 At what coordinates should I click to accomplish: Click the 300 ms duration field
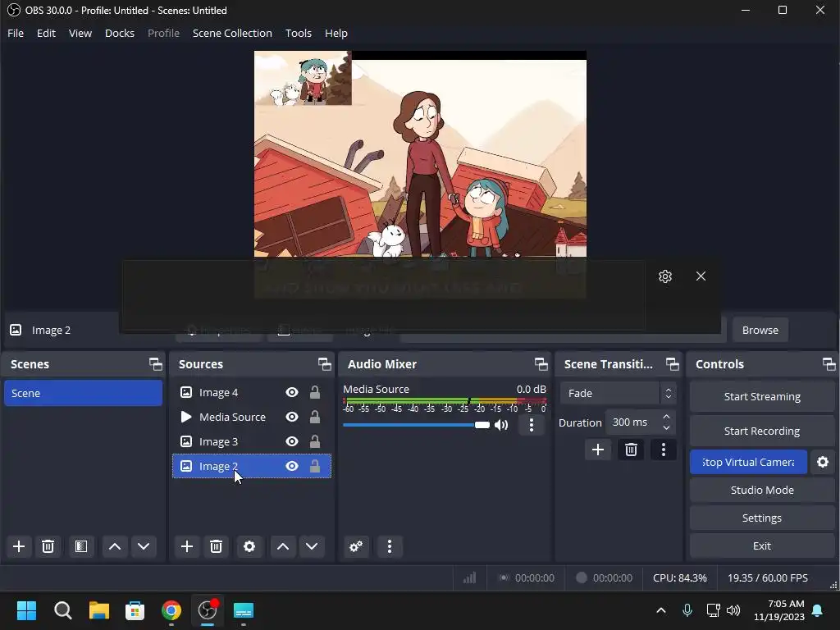point(634,422)
